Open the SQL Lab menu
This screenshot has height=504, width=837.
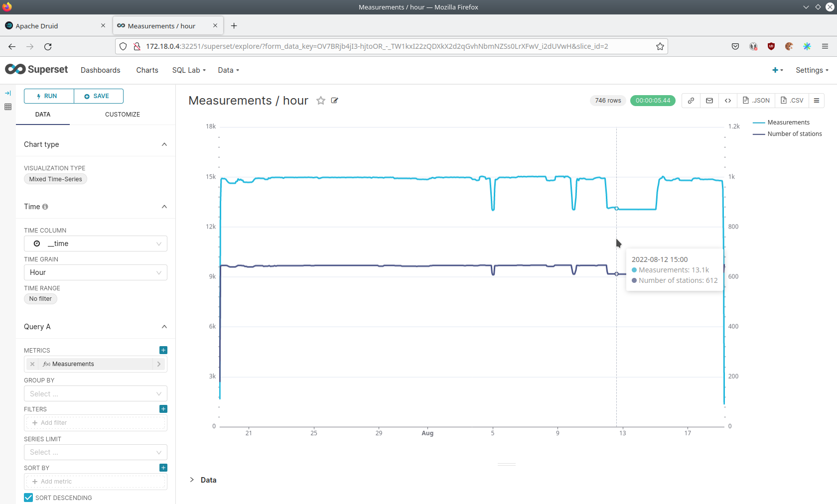[189, 70]
